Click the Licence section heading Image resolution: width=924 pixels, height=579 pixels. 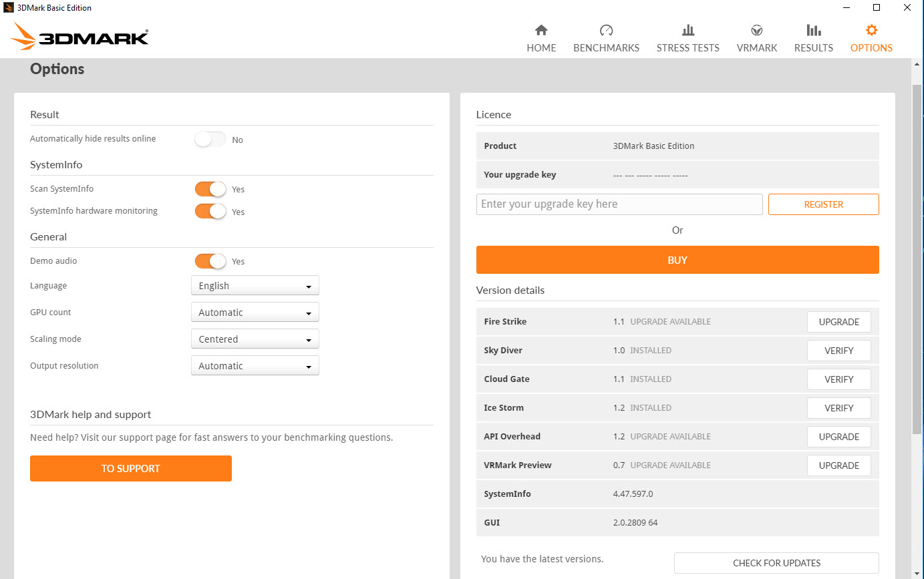click(494, 114)
